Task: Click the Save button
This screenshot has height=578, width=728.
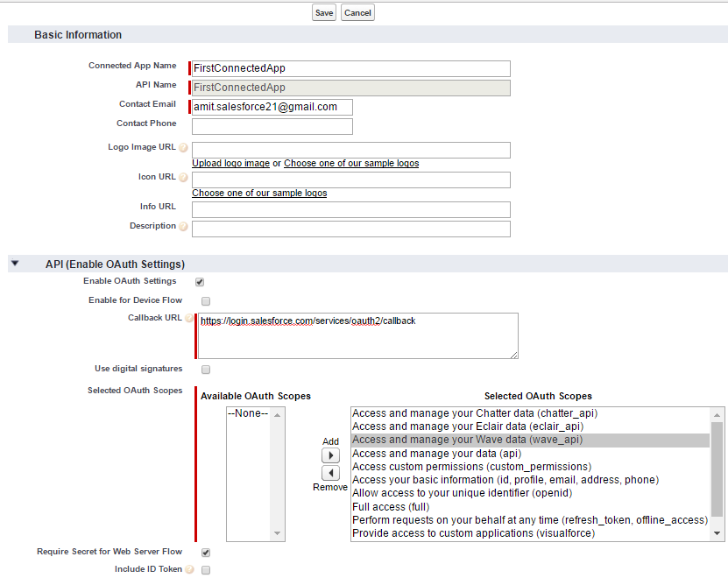Action: 323,12
